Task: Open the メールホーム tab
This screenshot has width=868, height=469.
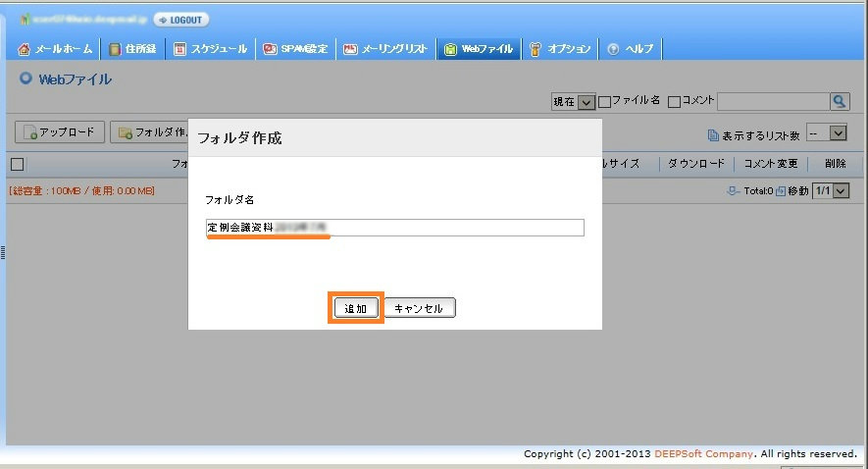Action: (x=57, y=48)
